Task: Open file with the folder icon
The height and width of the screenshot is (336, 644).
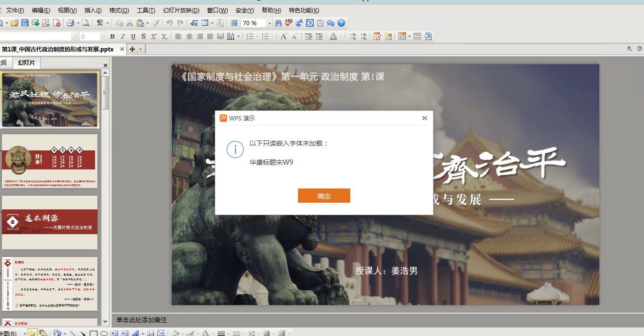Action: point(14,23)
